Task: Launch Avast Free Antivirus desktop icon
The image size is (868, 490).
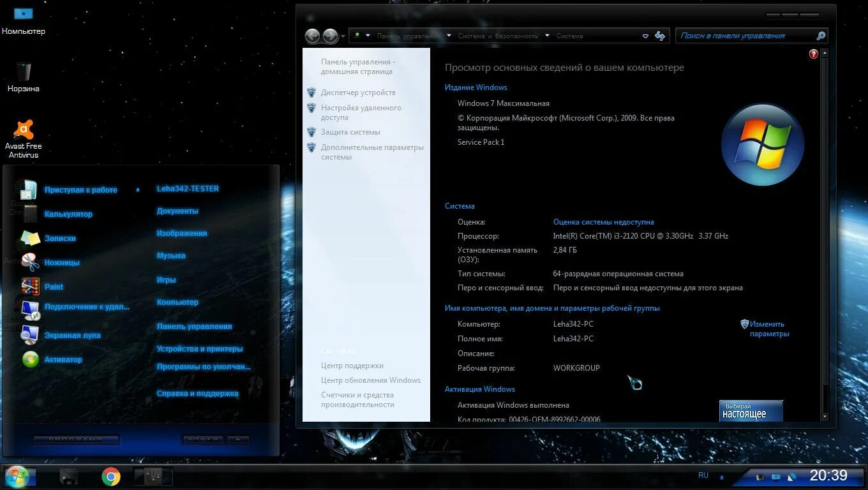Action: (x=24, y=139)
